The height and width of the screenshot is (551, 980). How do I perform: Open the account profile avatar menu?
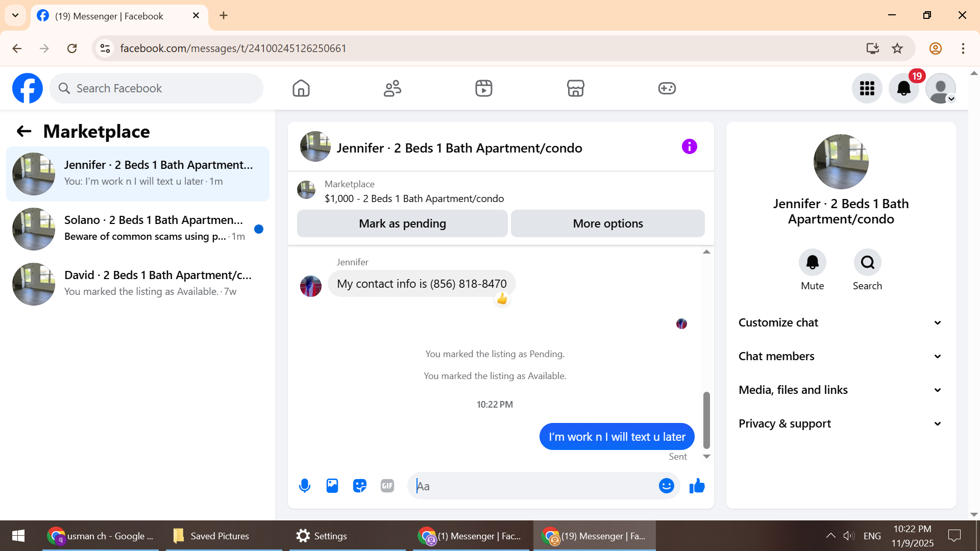941,88
